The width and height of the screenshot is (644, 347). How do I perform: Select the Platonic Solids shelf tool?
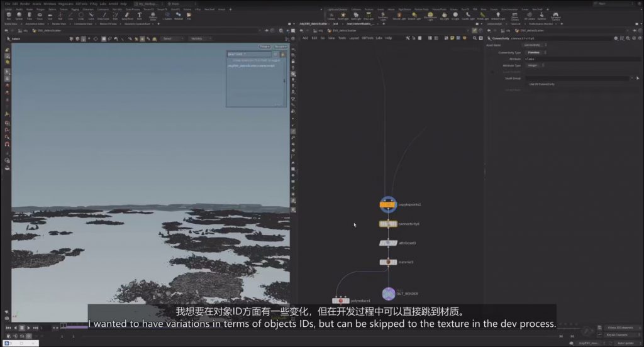153,16
